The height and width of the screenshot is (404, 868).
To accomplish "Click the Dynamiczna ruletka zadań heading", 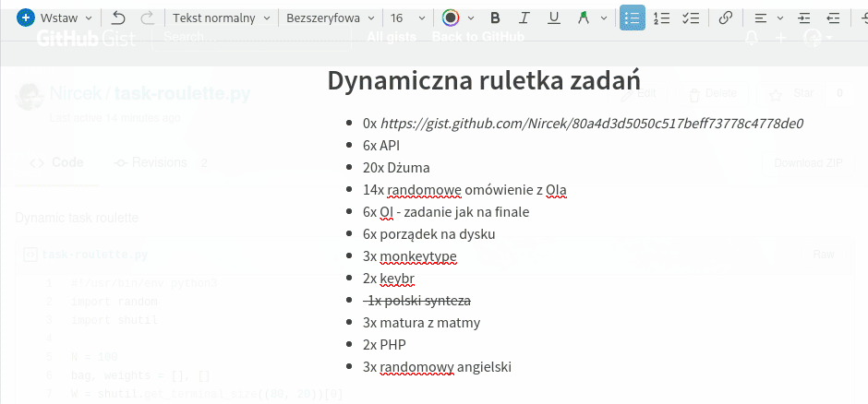I will tap(484, 80).
